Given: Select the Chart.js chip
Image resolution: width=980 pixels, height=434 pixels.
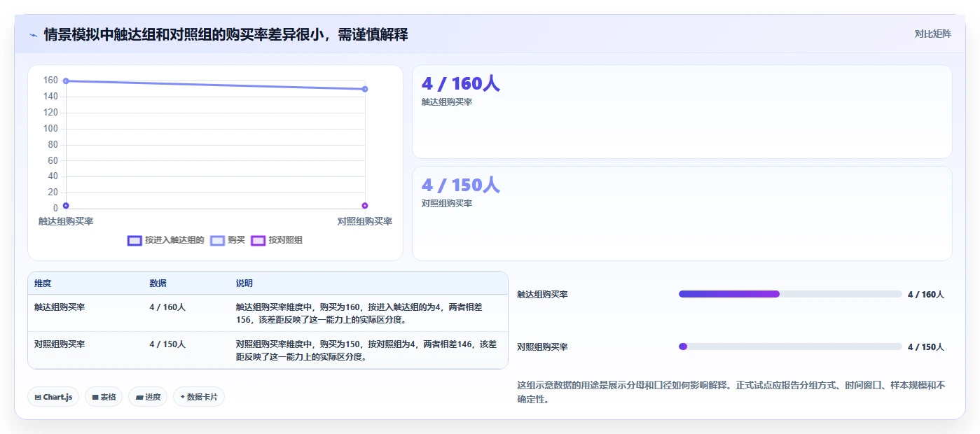Looking at the screenshot, I should (54, 397).
